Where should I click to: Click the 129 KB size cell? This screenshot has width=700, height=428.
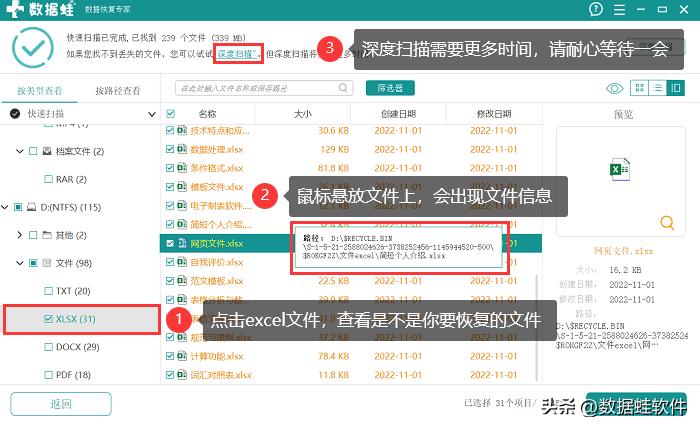click(x=334, y=149)
